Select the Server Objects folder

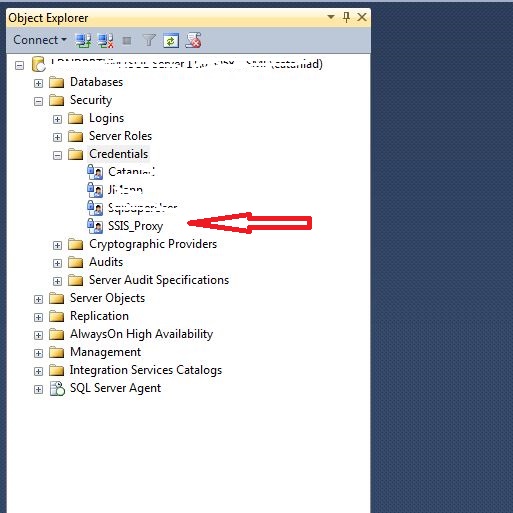[107, 298]
